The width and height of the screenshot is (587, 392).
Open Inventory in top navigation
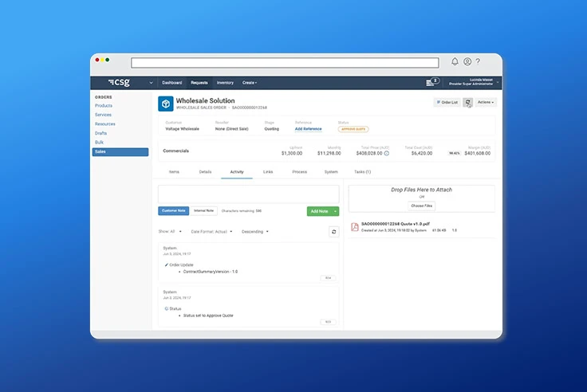pos(225,83)
